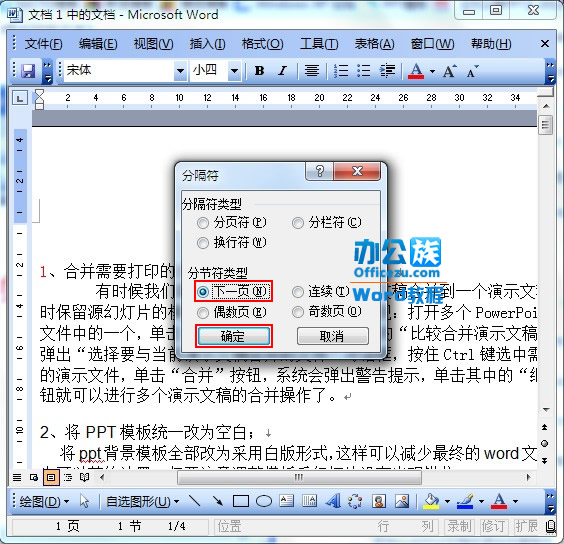The width and height of the screenshot is (564, 544).
Task: Select the 奇数页(O) radio button
Action: 297,312
